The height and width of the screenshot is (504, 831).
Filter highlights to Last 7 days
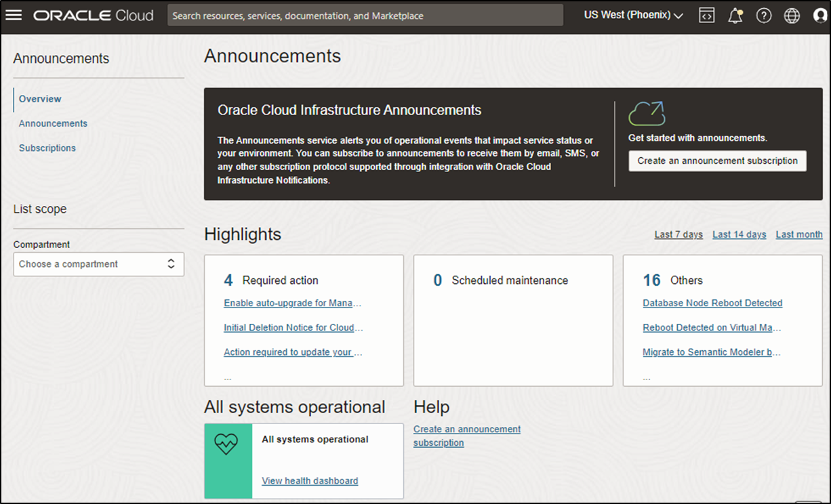coord(678,234)
